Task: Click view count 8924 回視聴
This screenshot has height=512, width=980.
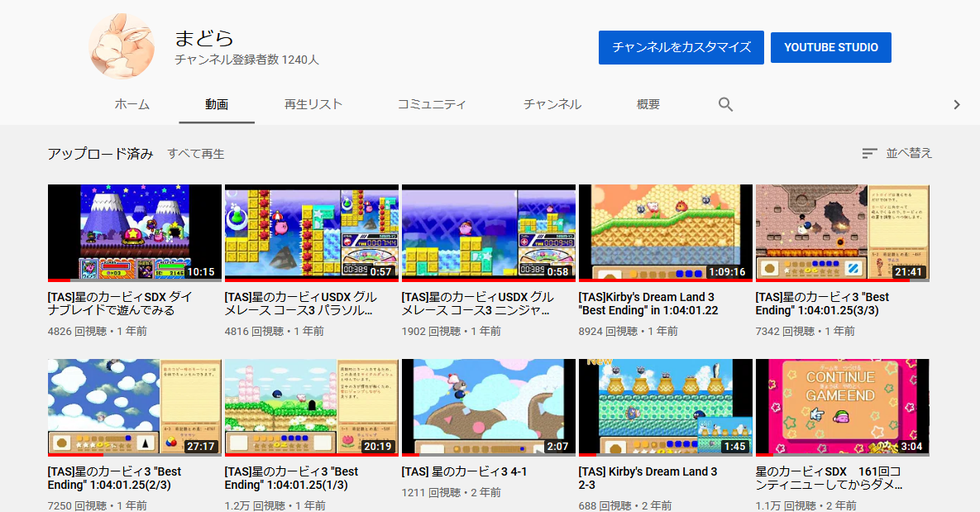Action: tap(608, 332)
